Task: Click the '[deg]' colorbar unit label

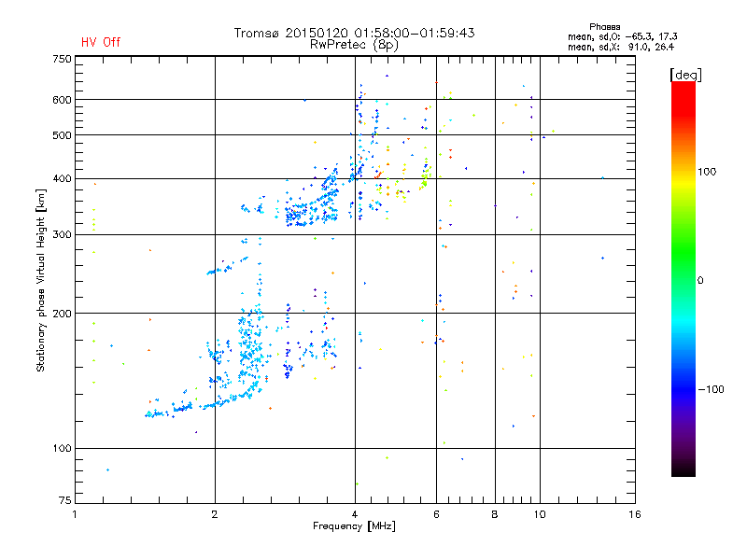Action: tap(685, 75)
